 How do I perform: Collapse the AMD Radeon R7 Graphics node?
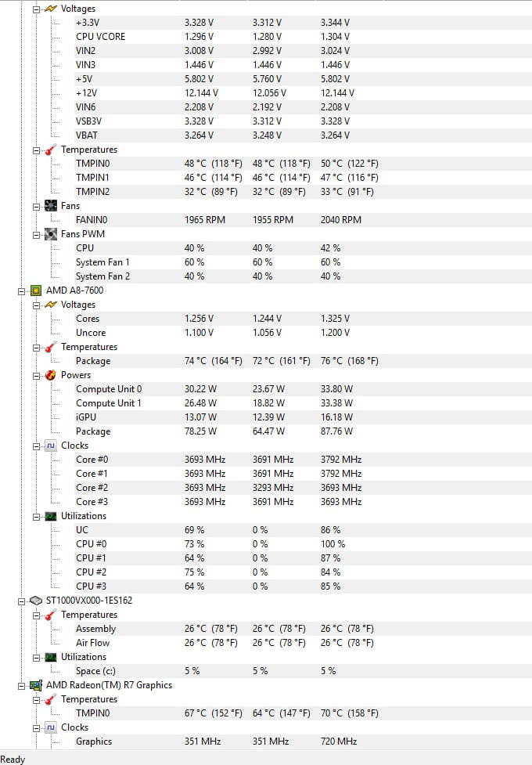[21, 685]
